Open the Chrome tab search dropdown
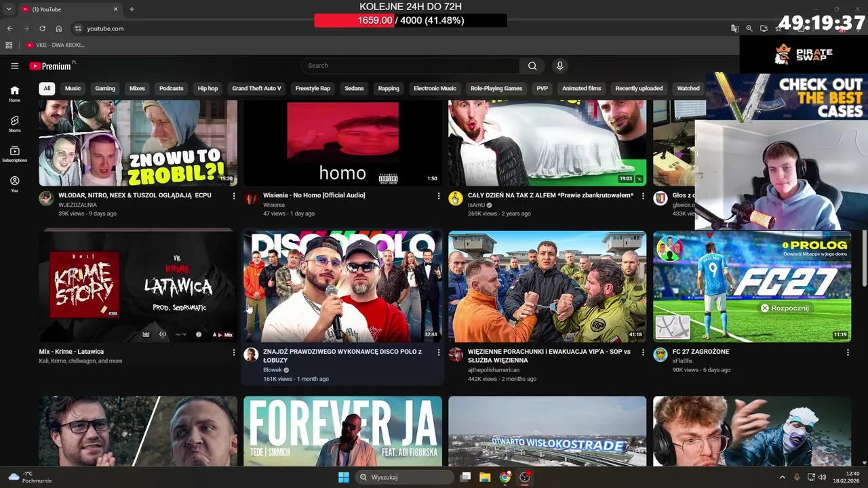 [9, 9]
